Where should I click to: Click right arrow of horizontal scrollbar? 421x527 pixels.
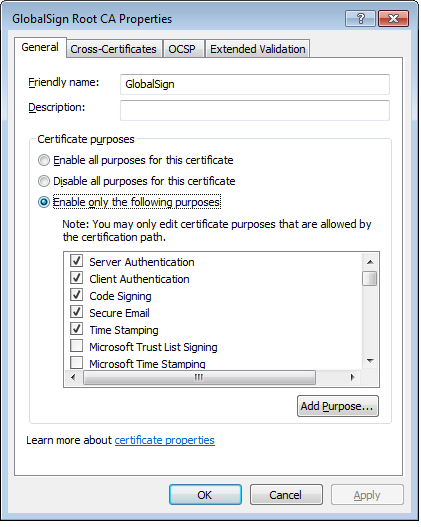[352, 378]
